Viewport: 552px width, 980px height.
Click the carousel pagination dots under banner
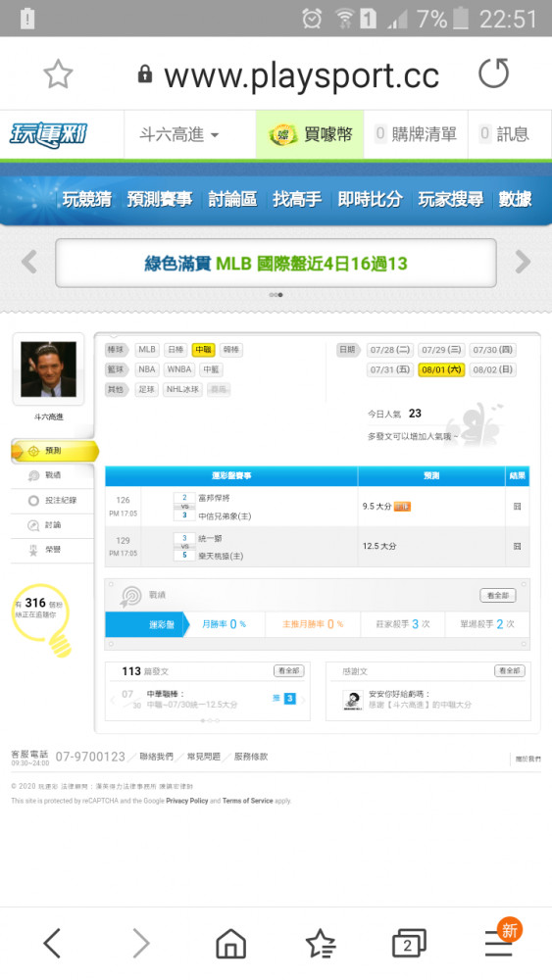276,294
